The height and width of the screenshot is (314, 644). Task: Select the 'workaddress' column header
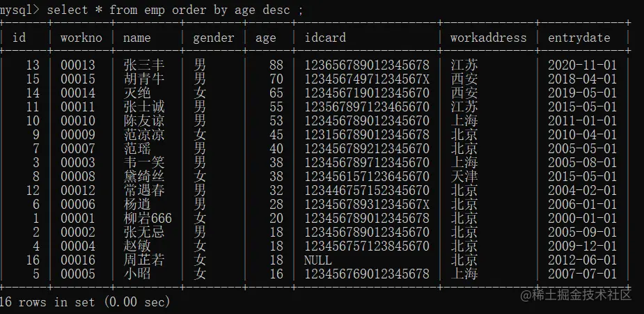(488, 38)
